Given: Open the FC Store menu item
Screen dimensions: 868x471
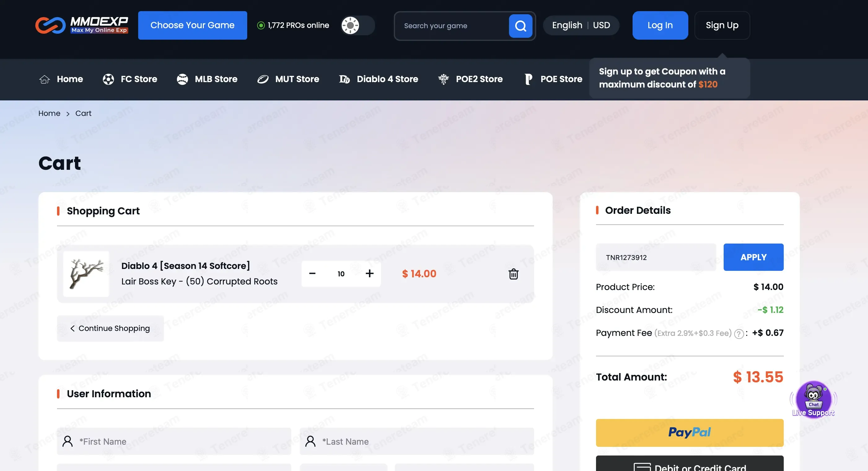Looking at the screenshot, I should click(130, 79).
